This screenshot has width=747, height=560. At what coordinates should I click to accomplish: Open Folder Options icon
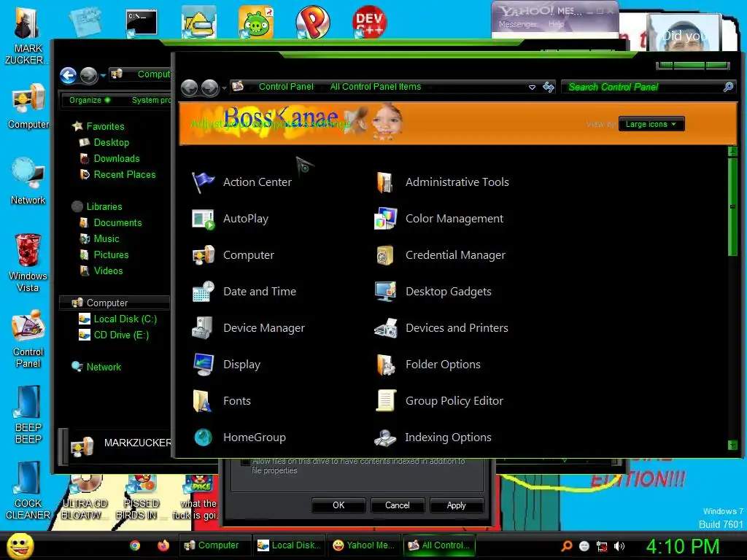385,365
